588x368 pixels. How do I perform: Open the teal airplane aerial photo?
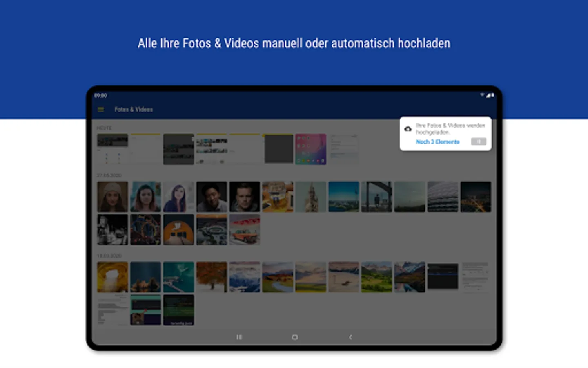click(x=178, y=277)
